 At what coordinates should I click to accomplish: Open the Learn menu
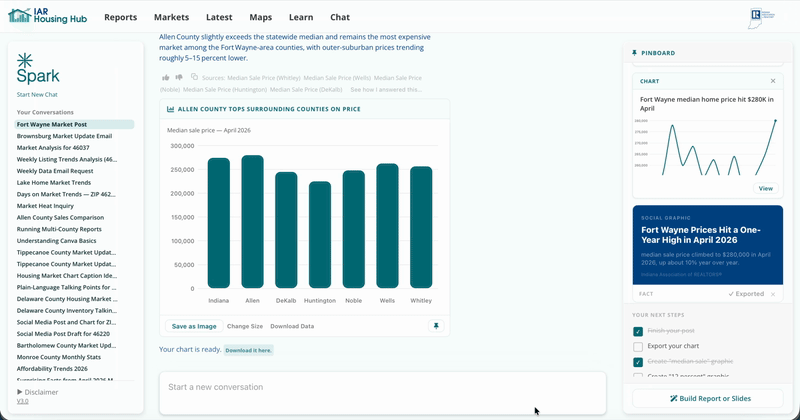(301, 17)
